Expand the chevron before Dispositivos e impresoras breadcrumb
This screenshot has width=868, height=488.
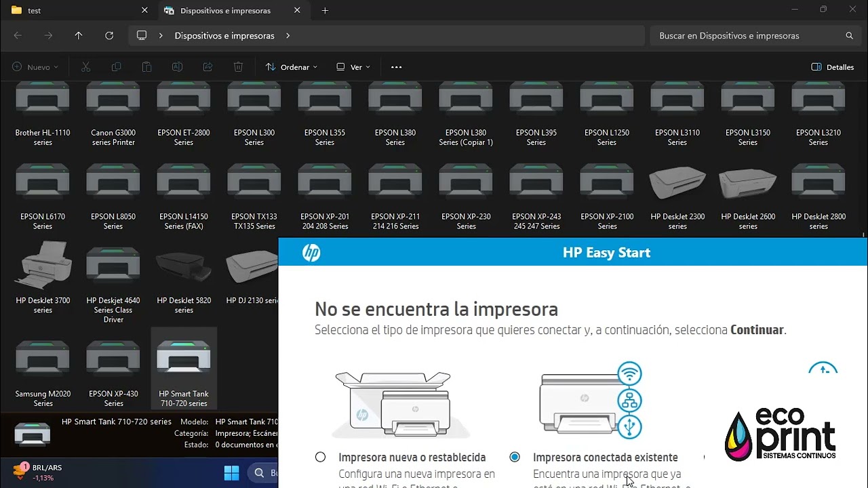tap(161, 36)
